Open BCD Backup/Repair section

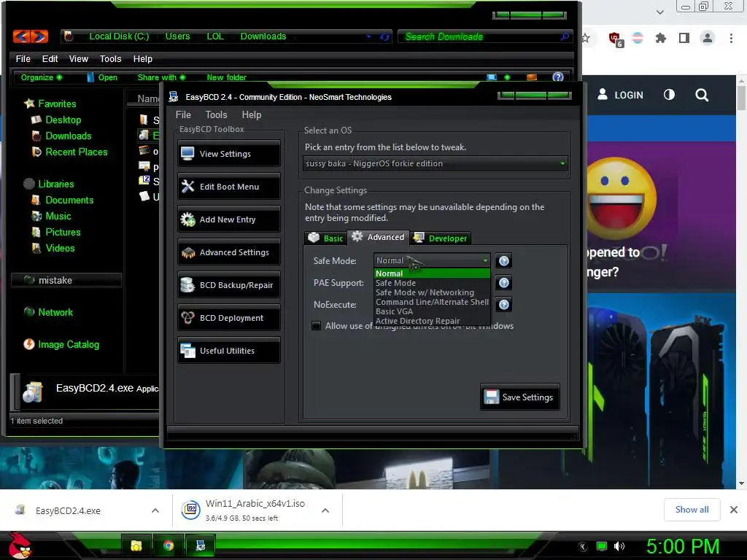point(228,285)
